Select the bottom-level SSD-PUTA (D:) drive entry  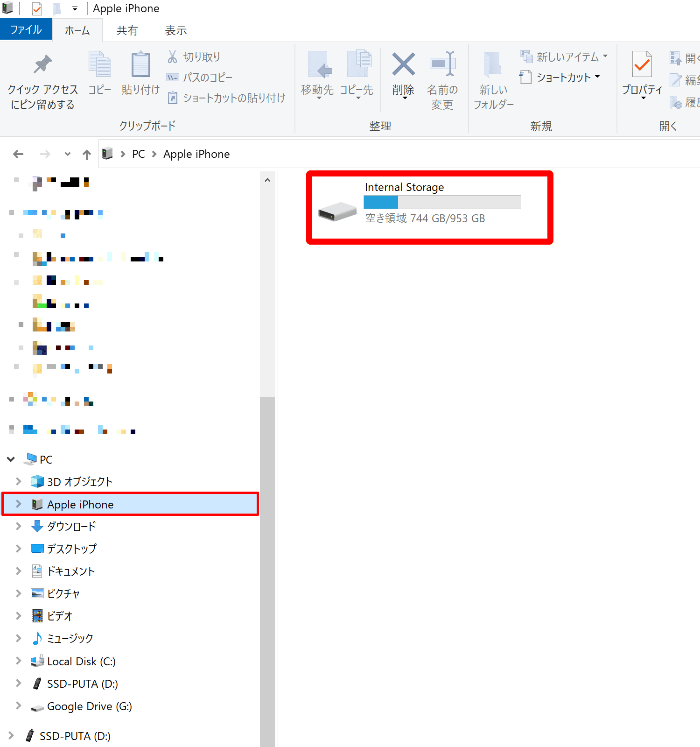point(75,736)
